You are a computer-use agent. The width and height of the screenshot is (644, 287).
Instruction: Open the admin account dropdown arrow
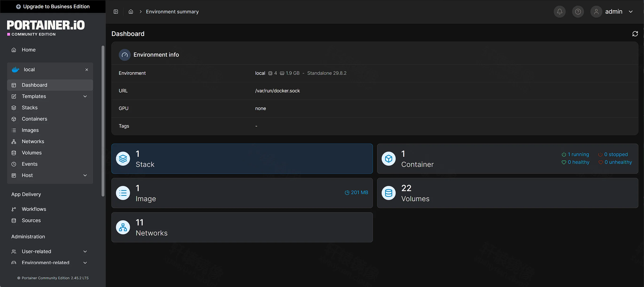coord(631,12)
